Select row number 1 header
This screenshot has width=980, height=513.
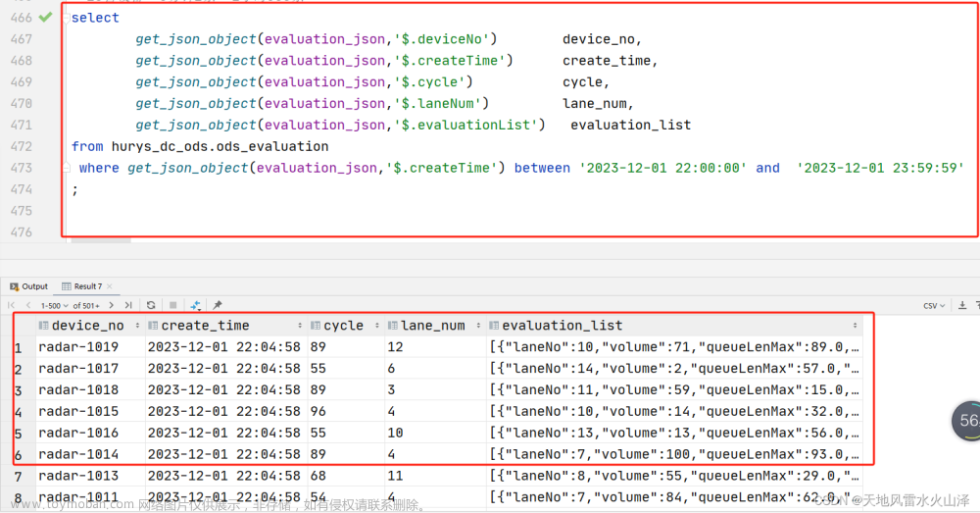[19, 348]
